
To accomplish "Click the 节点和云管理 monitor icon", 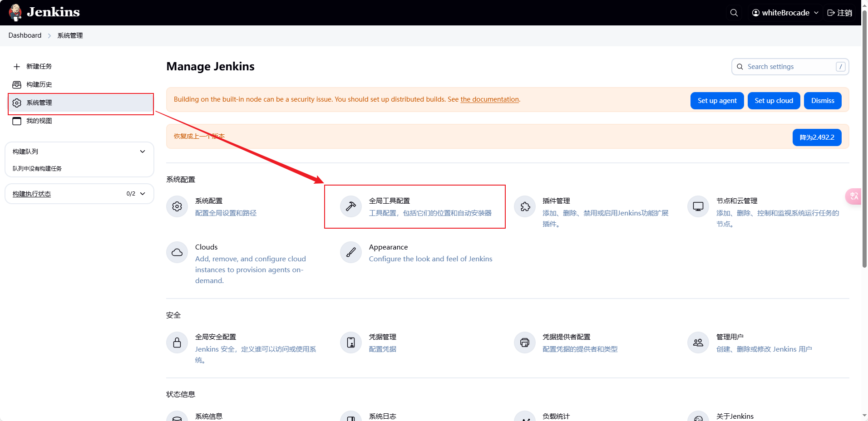I will point(698,206).
